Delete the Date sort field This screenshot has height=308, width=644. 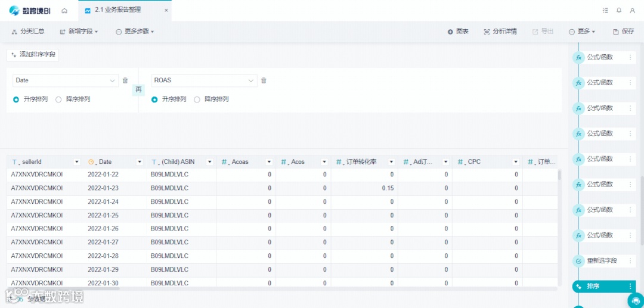(125, 81)
